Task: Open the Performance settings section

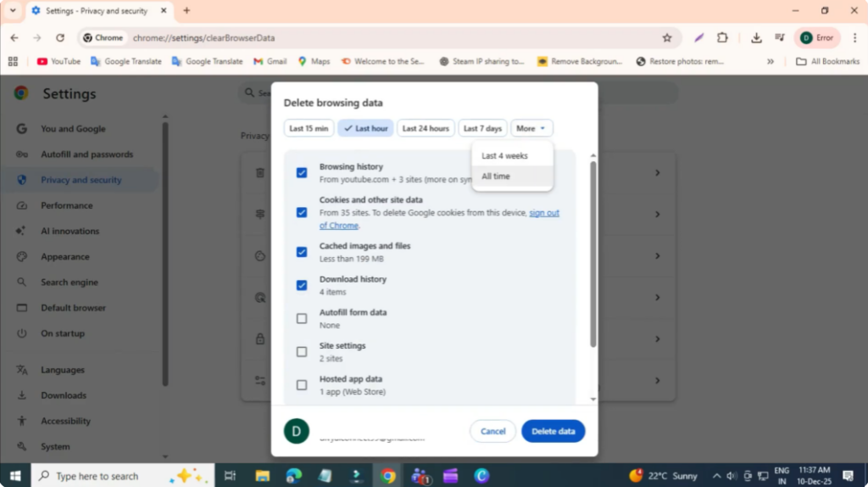Action: (66, 205)
